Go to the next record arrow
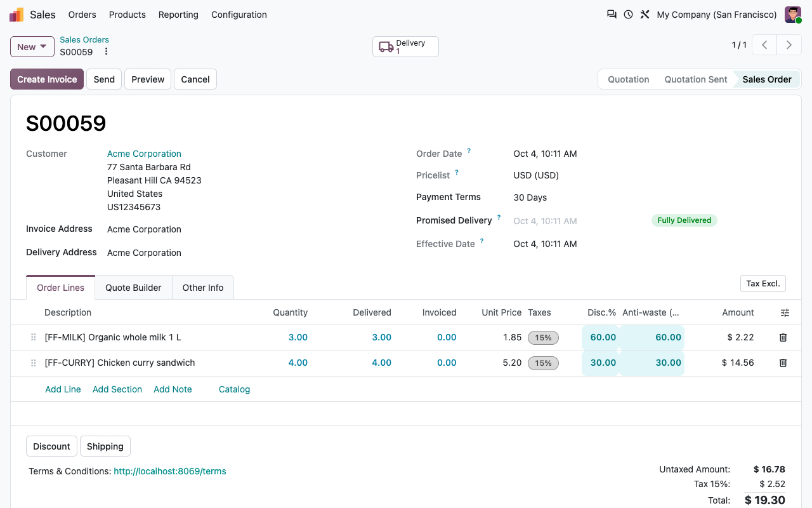 pos(789,45)
